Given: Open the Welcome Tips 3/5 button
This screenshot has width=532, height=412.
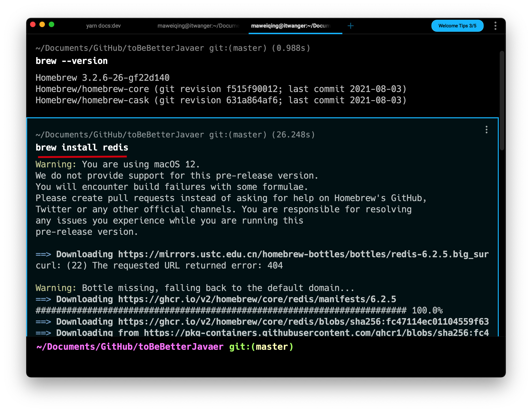Looking at the screenshot, I should pos(457,26).
